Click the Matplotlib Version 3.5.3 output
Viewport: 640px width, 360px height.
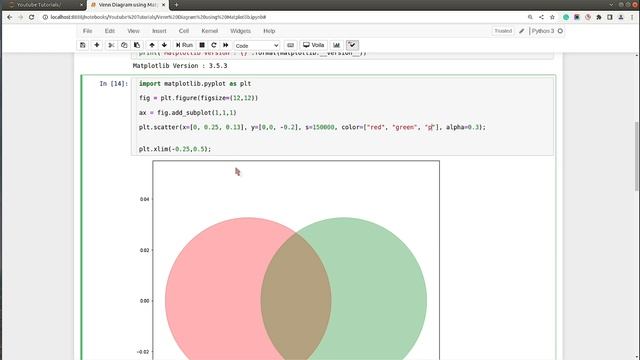(x=180, y=66)
